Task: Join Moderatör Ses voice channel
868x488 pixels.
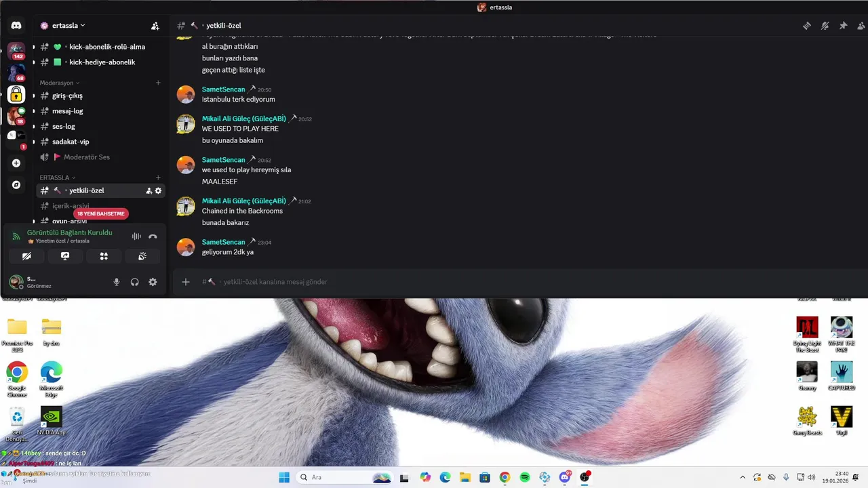Action: coord(100,157)
